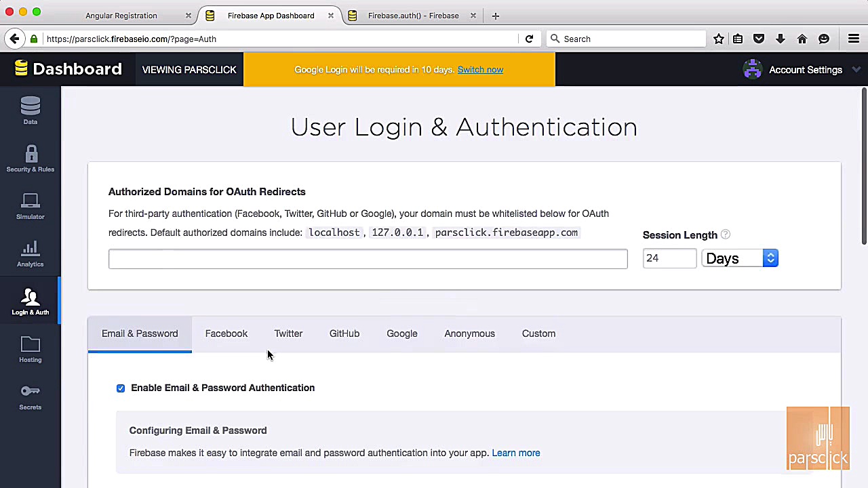Open Security & Rules padlock icon

[x=31, y=154]
